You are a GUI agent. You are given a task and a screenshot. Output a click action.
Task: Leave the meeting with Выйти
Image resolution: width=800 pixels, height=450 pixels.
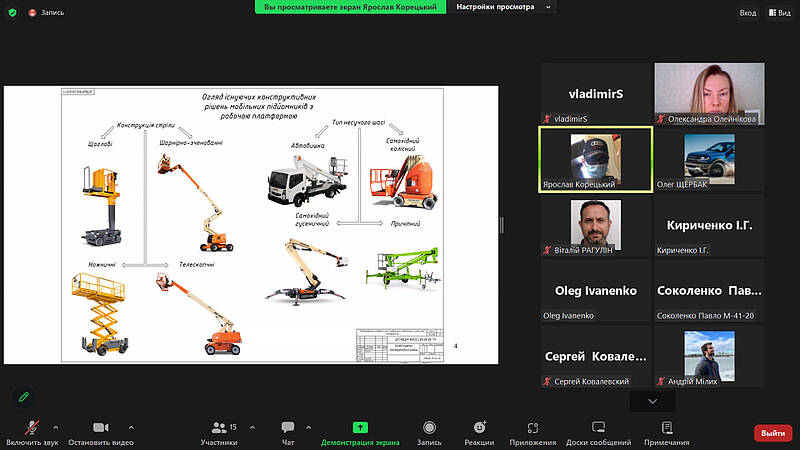click(773, 433)
